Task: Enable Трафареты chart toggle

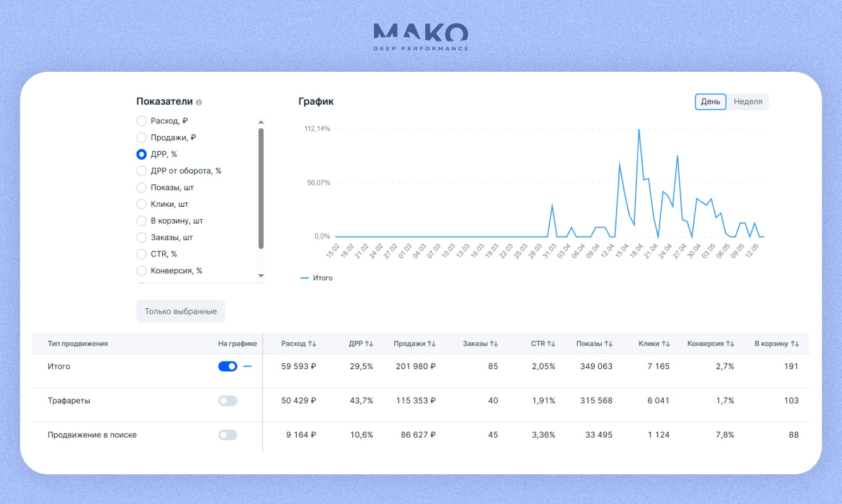Action: click(x=228, y=401)
